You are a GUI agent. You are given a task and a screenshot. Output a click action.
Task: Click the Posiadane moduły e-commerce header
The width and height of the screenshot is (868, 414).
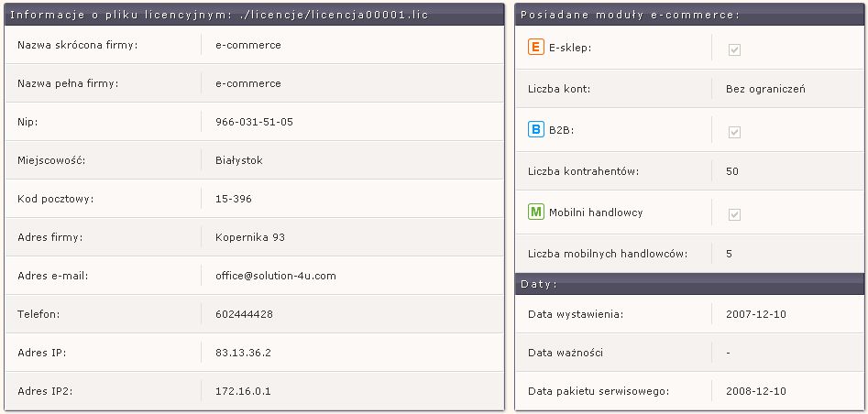click(x=689, y=15)
